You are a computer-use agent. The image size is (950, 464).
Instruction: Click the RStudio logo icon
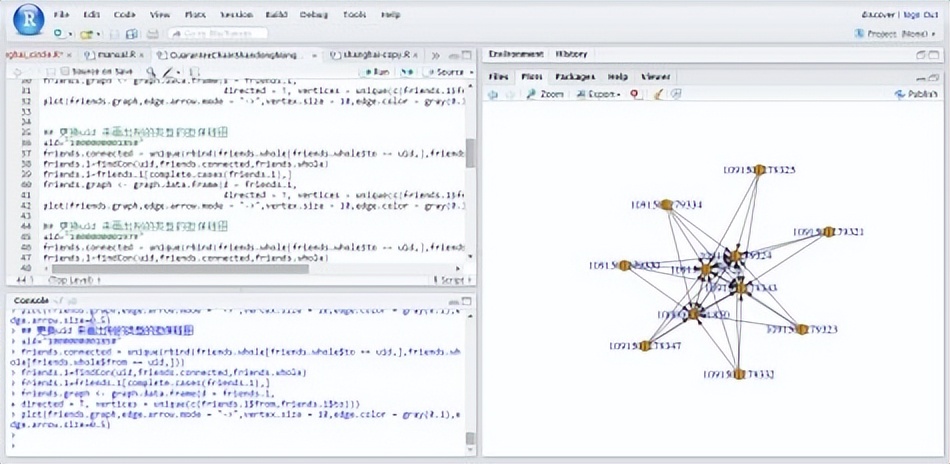[28, 20]
